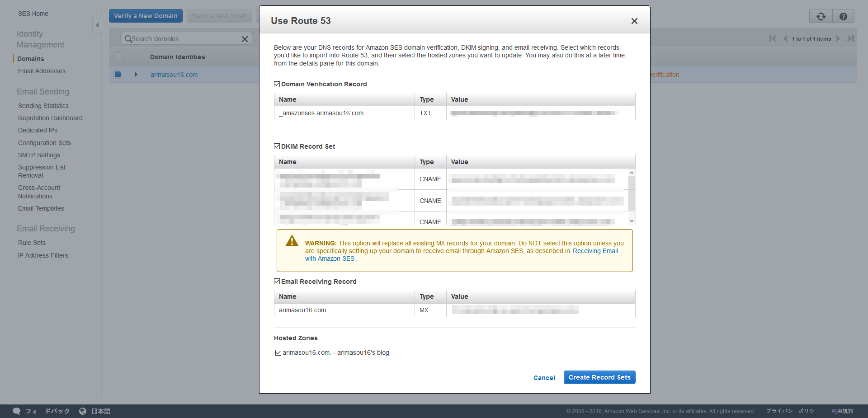Toggle the select-all domains checkbox
The image size is (868, 418).
(118, 57)
